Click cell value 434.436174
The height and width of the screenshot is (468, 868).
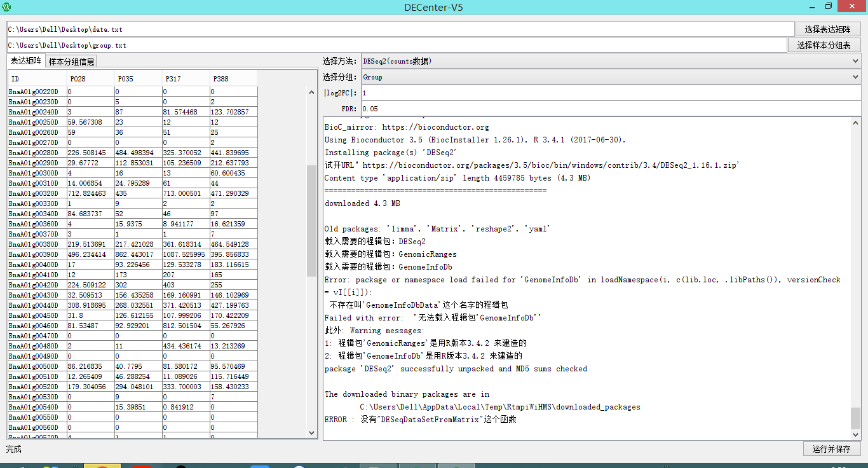pyautogui.click(x=186, y=346)
